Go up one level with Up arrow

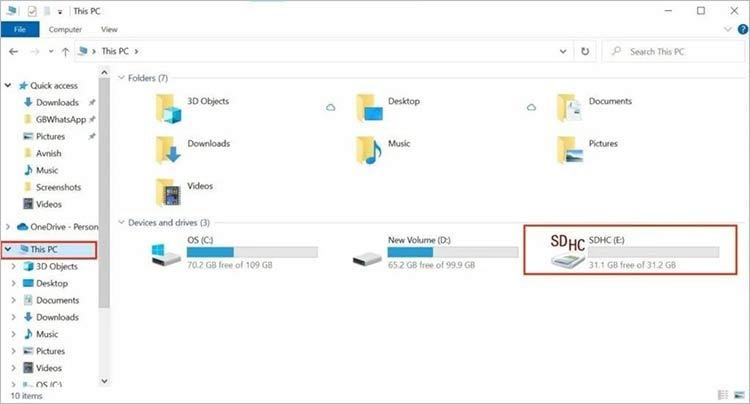66,52
